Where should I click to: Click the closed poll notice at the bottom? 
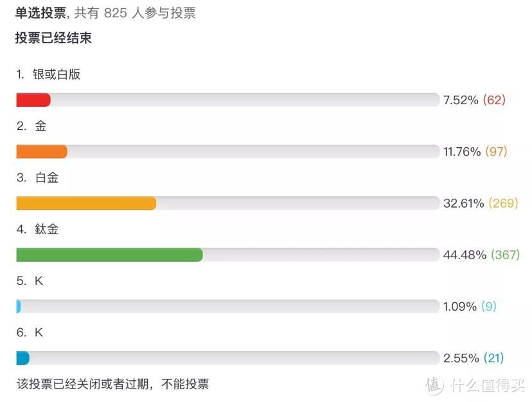point(112,383)
